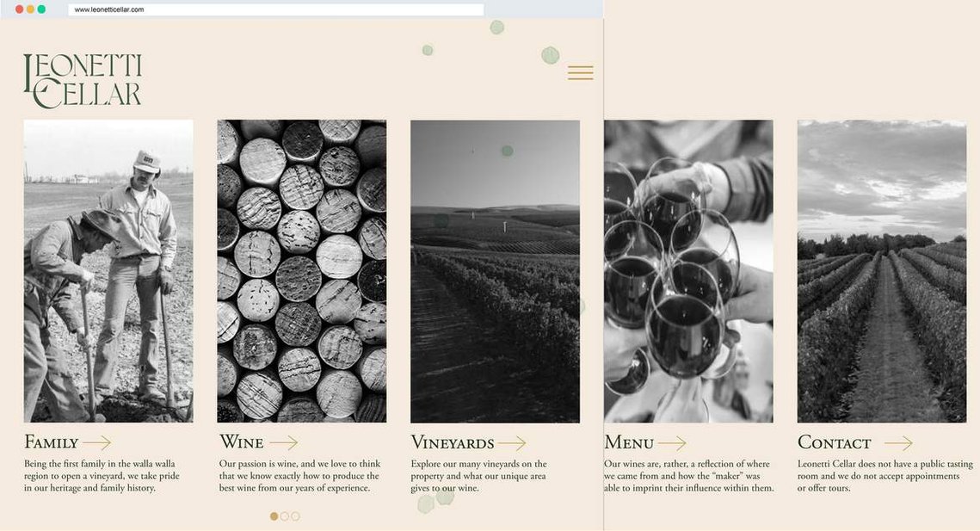980x531 pixels.
Task: Click the toasting wine glasses photo
Action: 688,271
